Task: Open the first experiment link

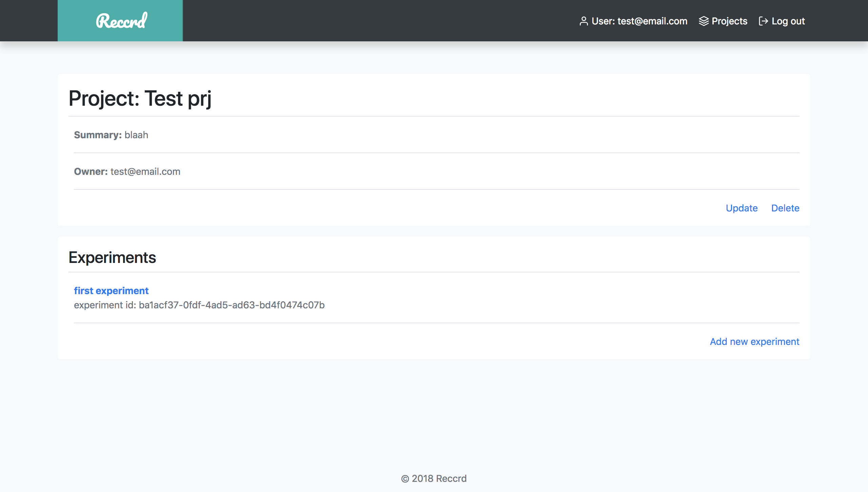Action: click(111, 291)
